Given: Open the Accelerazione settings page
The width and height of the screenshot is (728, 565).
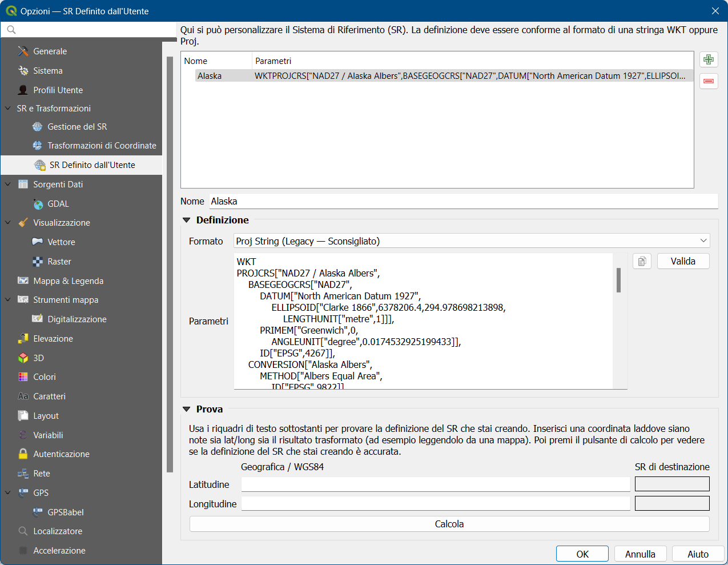Looking at the screenshot, I should point(59,551).
